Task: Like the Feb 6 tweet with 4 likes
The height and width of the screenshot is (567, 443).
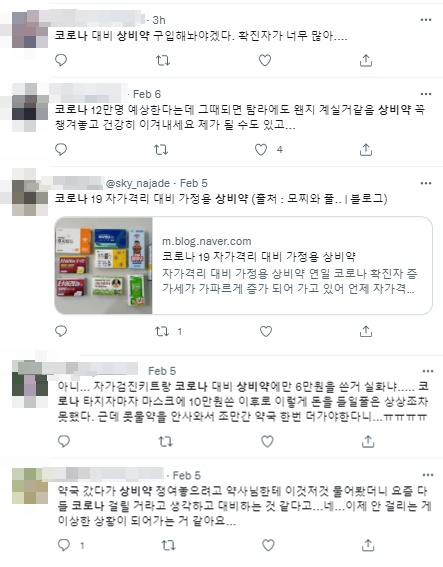Action: point(261,149)
